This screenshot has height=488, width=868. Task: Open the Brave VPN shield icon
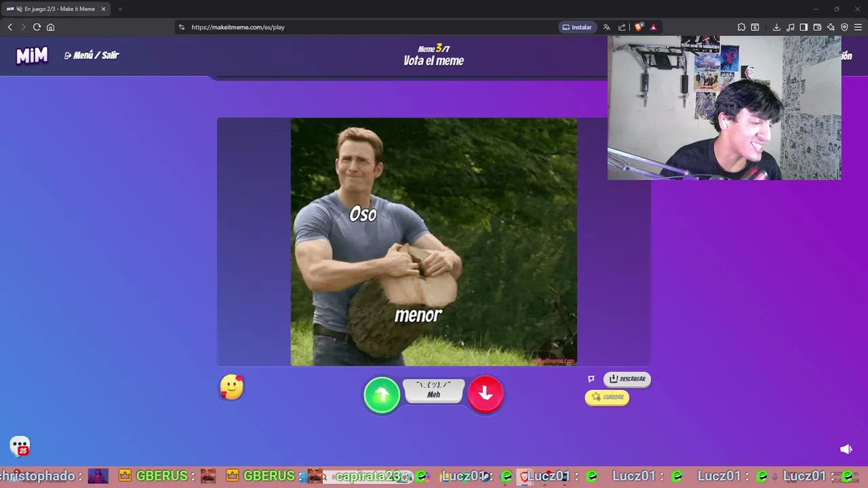point(844,27)
